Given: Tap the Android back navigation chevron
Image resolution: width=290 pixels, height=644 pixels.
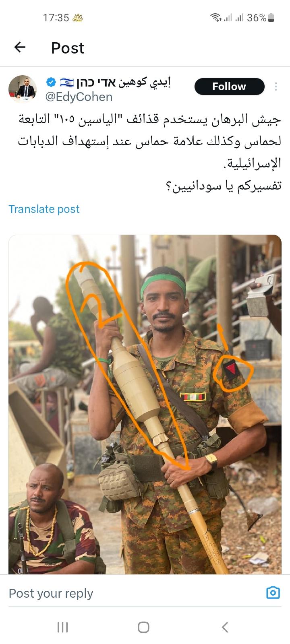Looking at the screenshot, I should point(225,627).
